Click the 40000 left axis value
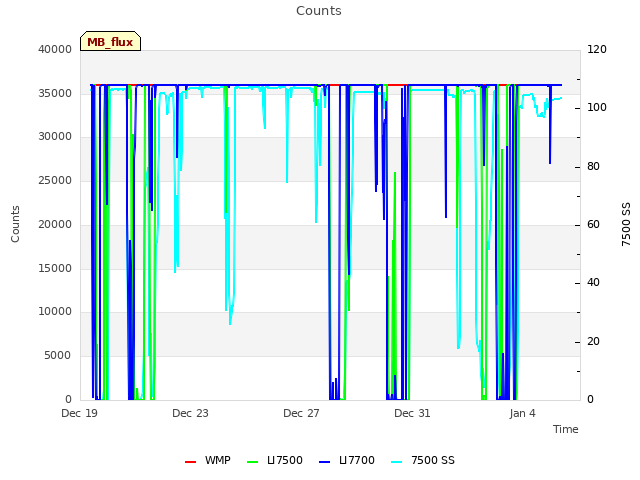640x480 pixels. [x=55, y=49]
